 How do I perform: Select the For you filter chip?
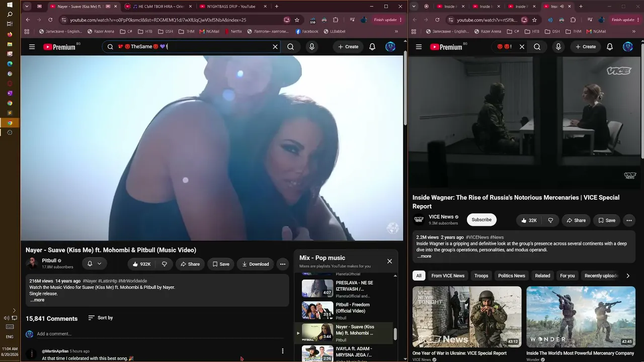pyautogui.click(x=568, y=276)
